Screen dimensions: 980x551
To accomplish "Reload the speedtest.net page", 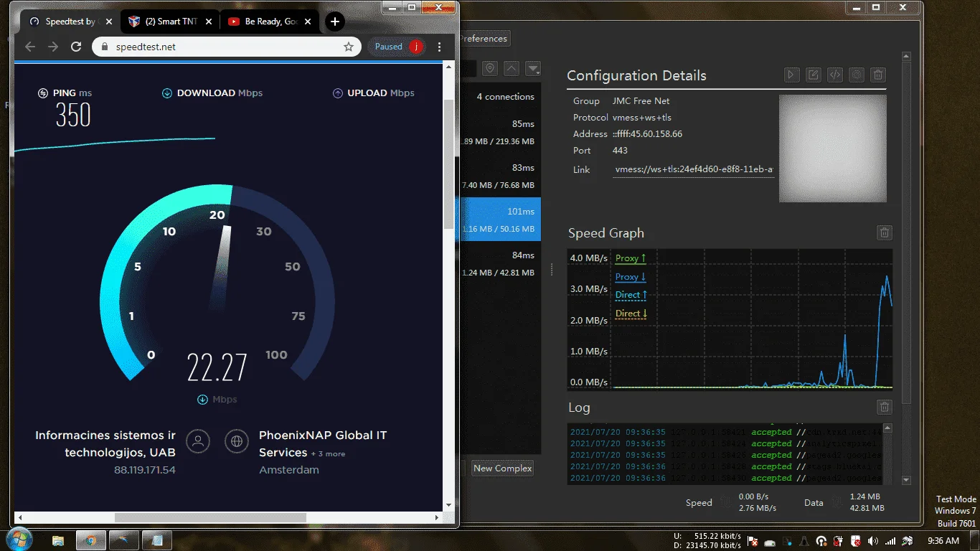I will click(76, 47).
